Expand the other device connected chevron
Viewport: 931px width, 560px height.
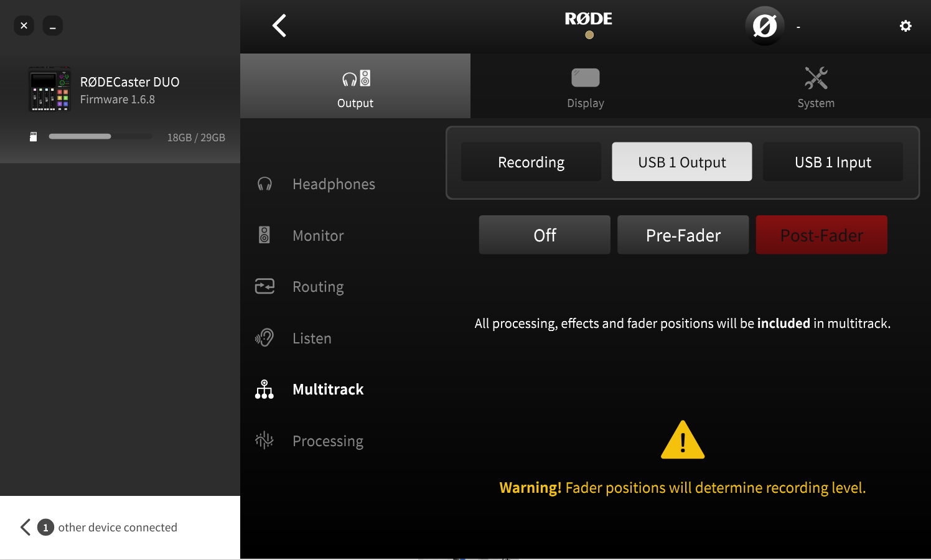(26, 527)
